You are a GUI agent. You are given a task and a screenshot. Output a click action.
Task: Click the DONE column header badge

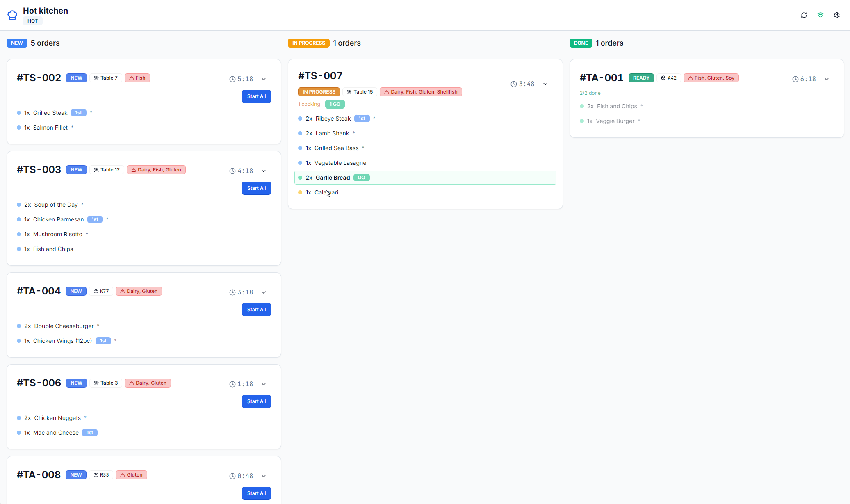coord(581,43)
